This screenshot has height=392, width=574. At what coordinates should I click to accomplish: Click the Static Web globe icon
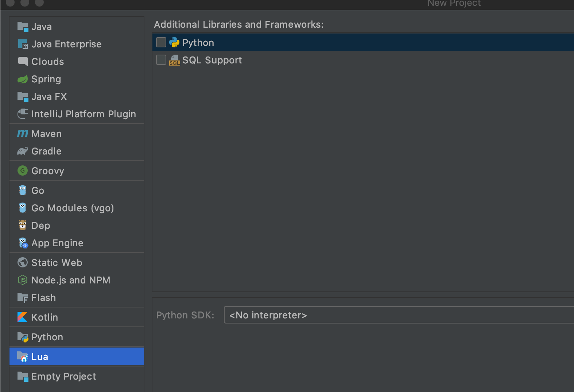(23, 262)
